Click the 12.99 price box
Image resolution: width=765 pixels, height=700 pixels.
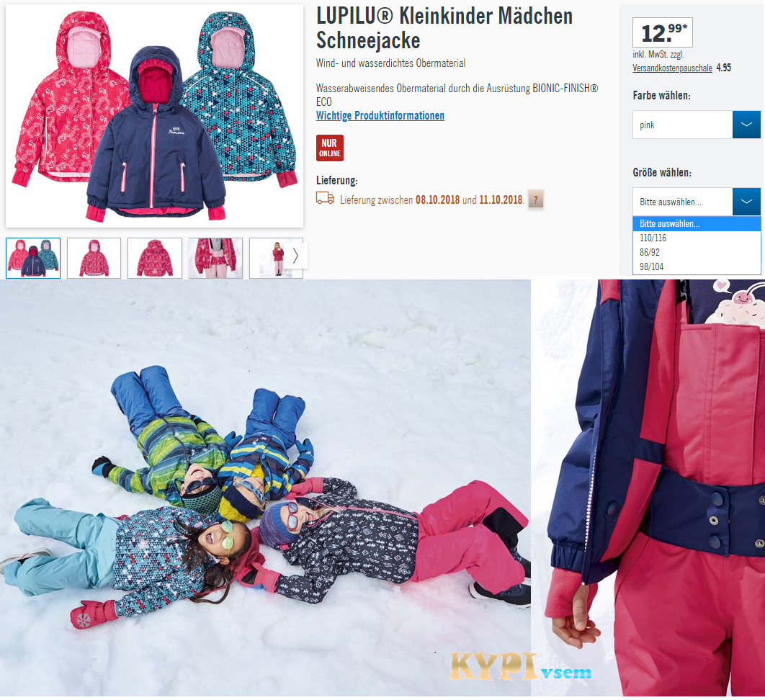663,32
